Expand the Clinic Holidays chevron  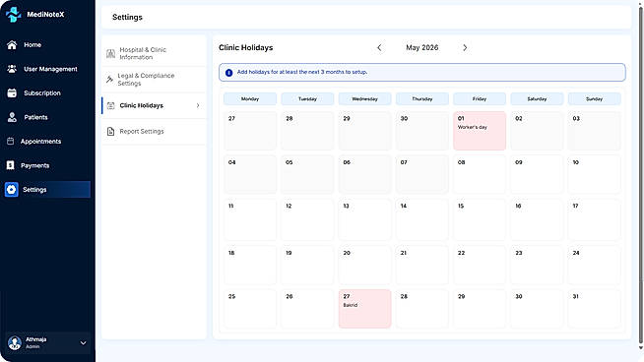tap(198, 105)
